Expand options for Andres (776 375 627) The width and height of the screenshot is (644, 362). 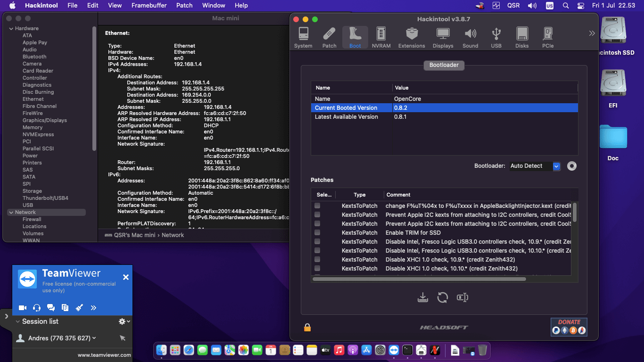[94, 338]
